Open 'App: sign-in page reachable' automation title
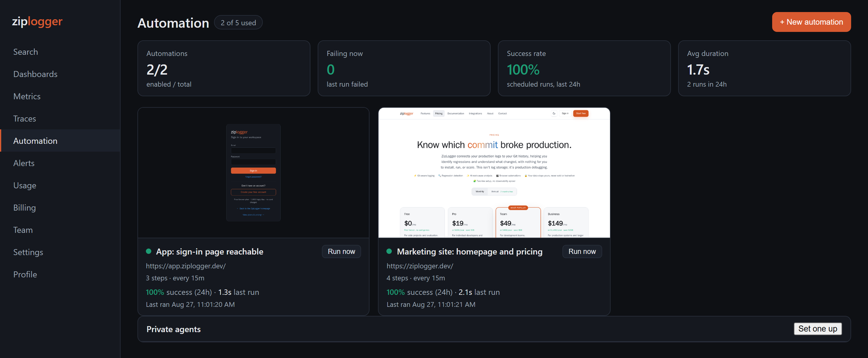Viewport: 868px width, 358px height. click(x=209, y=252)
